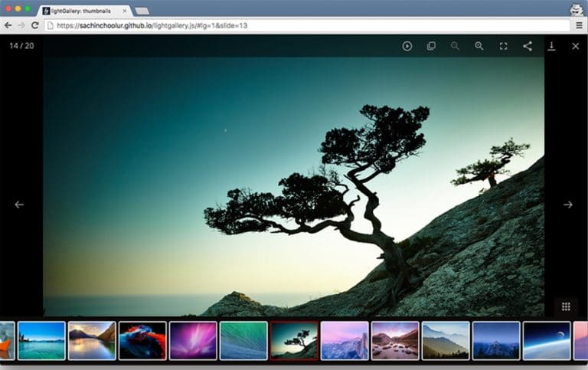This screenshot has width=588, height=370.
Task: Download the current image
Action: [x=551, y=46]
